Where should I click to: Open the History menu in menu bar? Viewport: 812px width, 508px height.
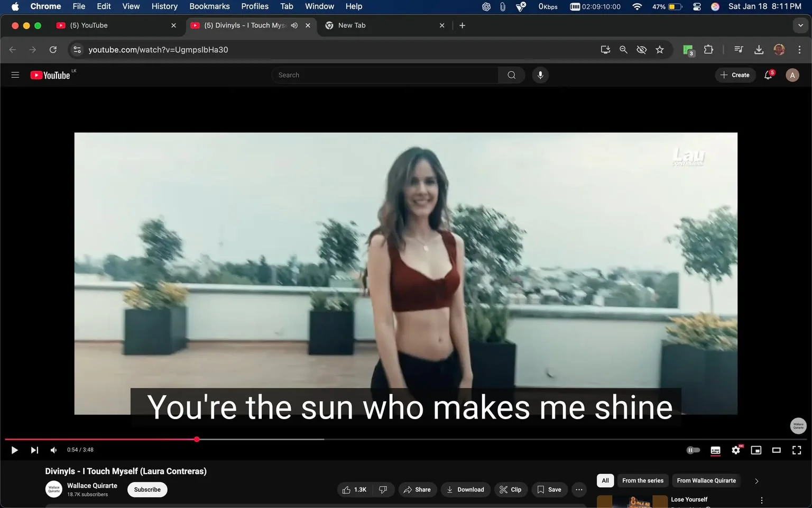point(164,6)
